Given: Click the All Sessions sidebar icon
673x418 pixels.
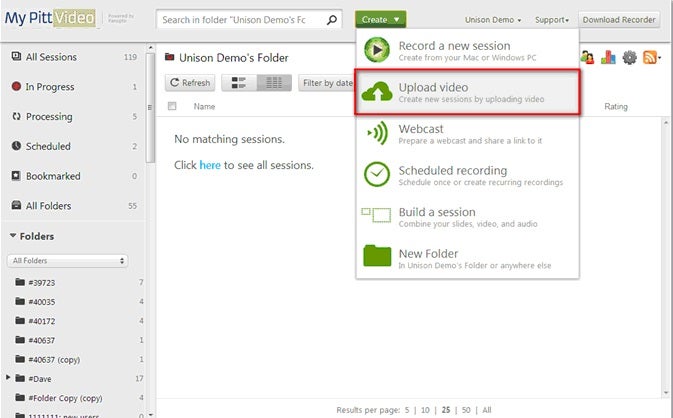Looking at the screenshot, I should click(x=16, y=56).
